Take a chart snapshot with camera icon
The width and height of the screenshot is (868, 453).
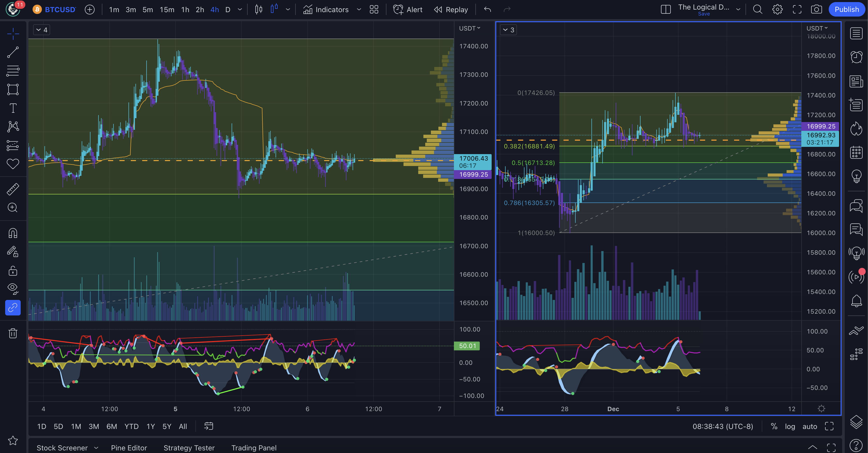[x=816, y=9]
